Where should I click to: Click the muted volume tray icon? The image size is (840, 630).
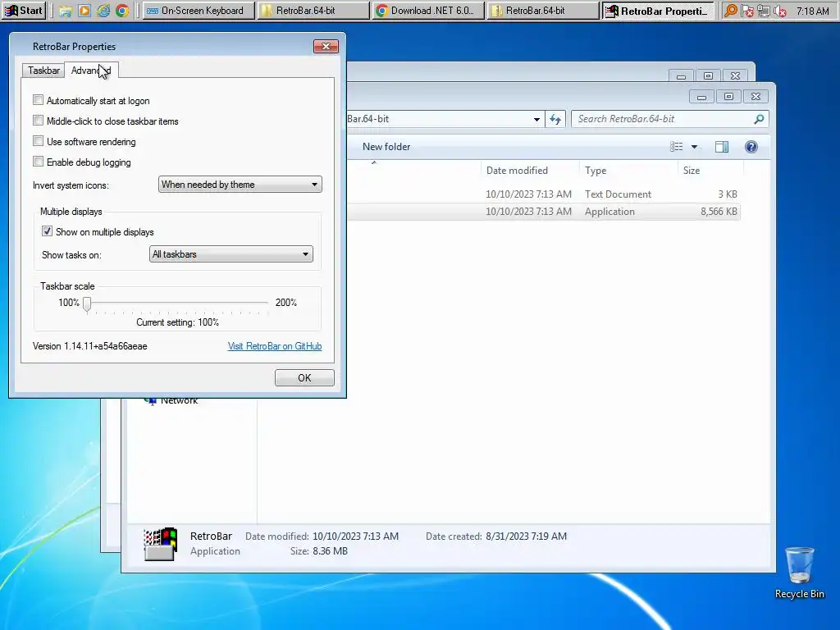coord(781,11)
